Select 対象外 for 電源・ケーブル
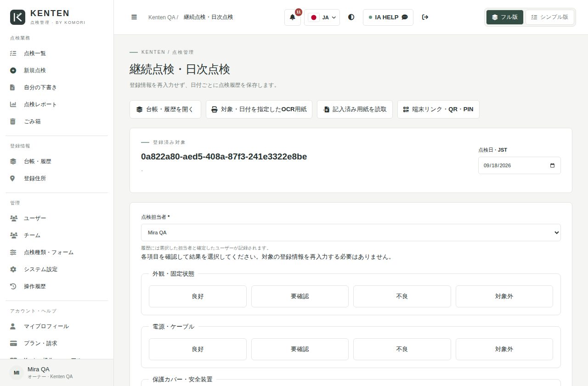The width and height of the screenshot is (588, 386). point(504,349)
